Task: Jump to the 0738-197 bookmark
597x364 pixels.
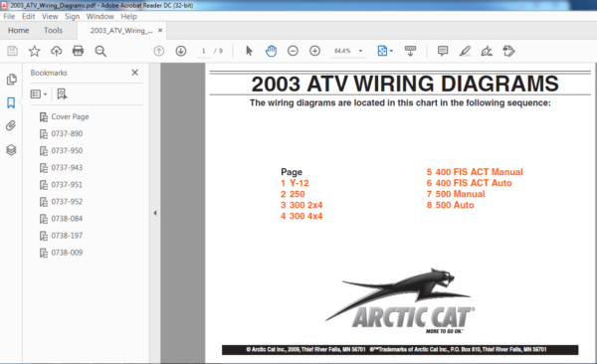Action: click(67, 236)
